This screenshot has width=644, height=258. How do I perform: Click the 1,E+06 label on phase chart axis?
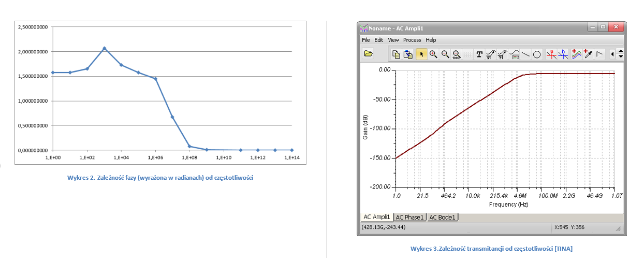[155, 157]
